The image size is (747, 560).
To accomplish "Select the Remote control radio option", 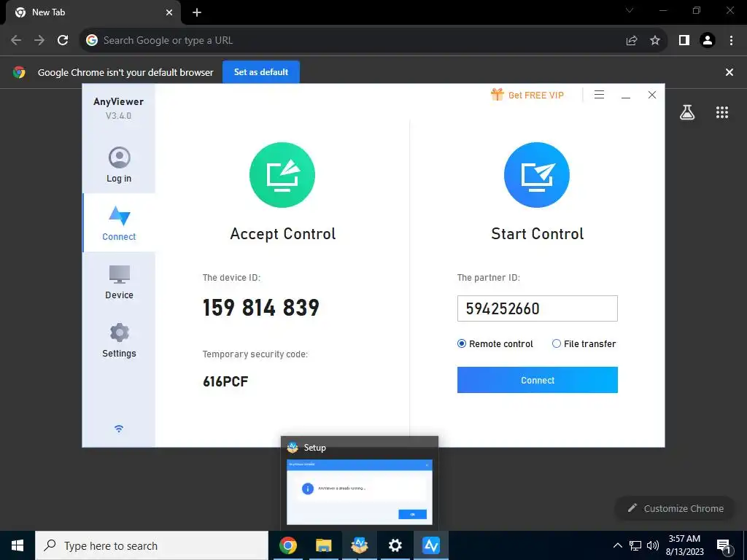I will (495, 344).
